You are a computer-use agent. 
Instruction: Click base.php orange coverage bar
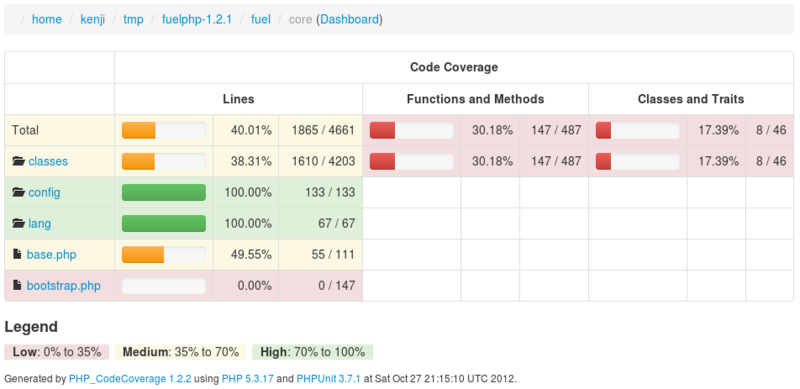click(x=164, y=254)
